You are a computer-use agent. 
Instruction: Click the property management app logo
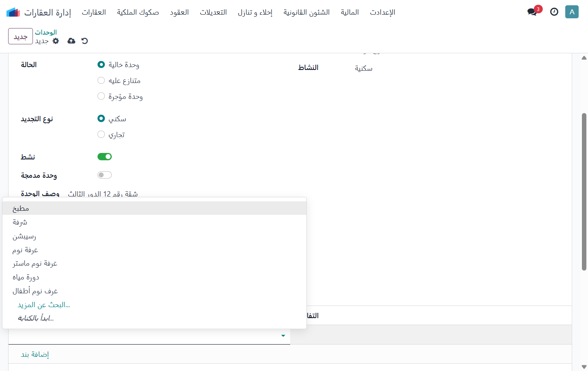(13, 12)
